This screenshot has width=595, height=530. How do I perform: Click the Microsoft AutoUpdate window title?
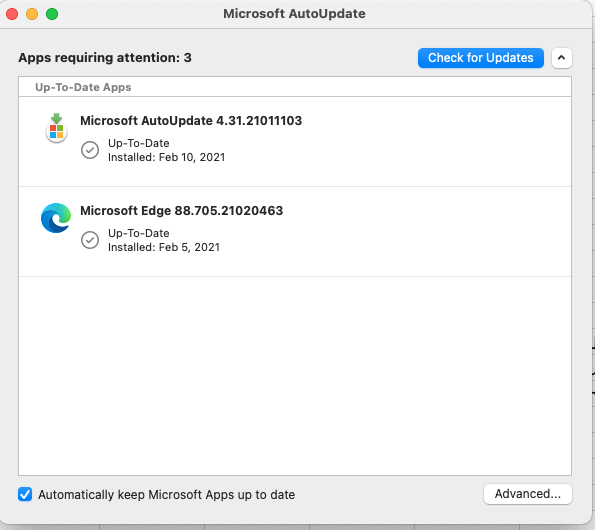[x=294, y=14]
